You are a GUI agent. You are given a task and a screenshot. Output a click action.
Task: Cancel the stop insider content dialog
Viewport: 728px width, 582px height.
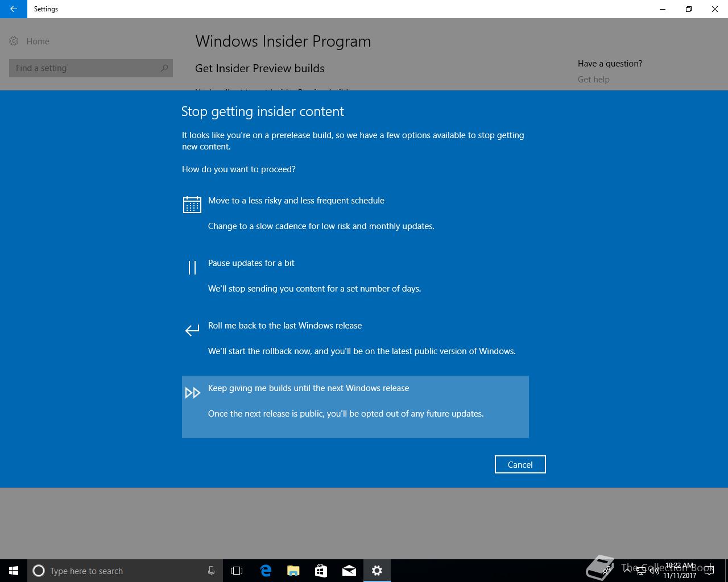(520, 464)
